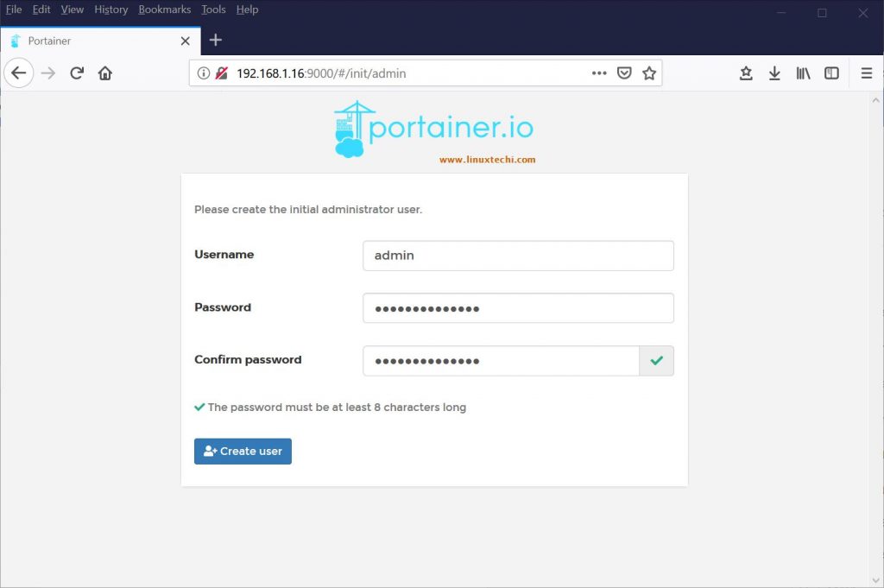Open the Firefox Library
Image resolution: width=884 pixels, height=588 pixels.
coord(803,73)
